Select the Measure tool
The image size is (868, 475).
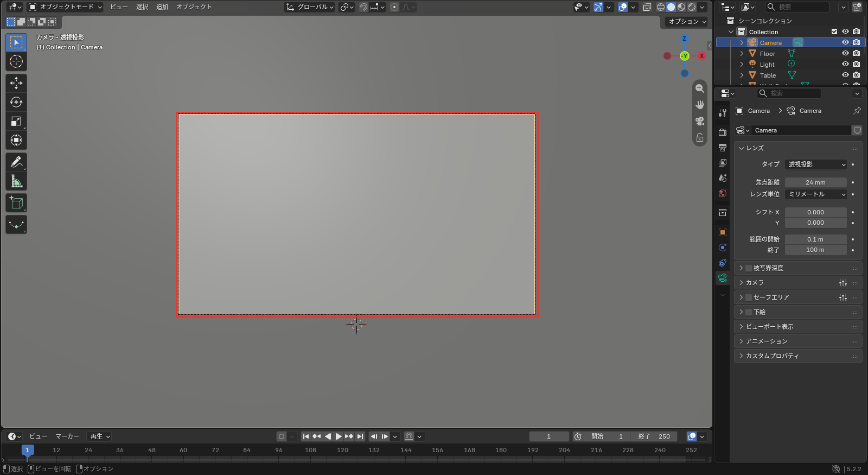pyautogui.click(x=16, y=181)
